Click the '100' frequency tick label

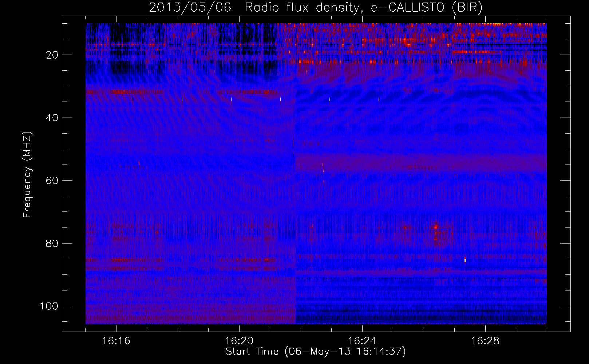[x=49, y=306]
